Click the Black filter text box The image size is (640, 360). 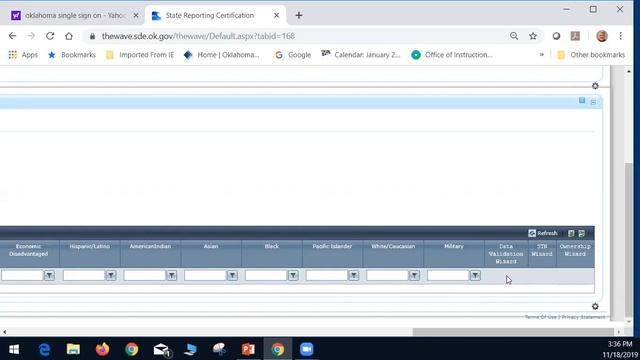(x=266, y=276)
